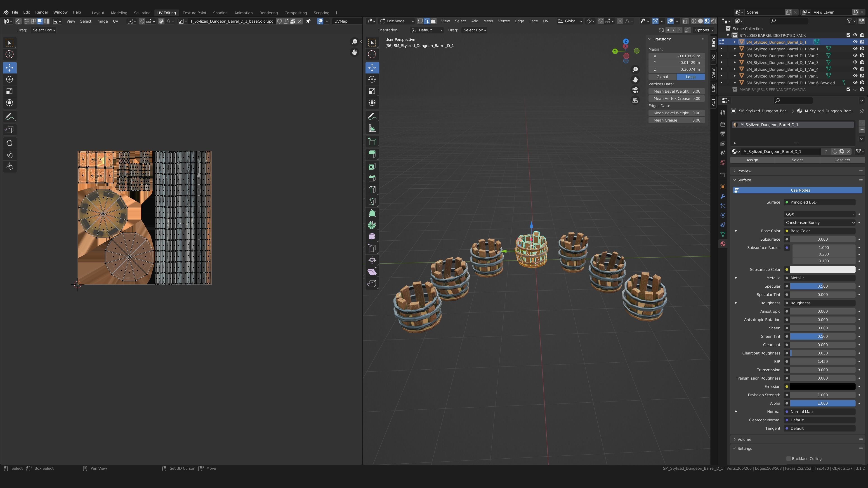868x488 pixels.
Task: Activate Loop Cut tool in 3D viewport
Action: [x=372, y=190]
